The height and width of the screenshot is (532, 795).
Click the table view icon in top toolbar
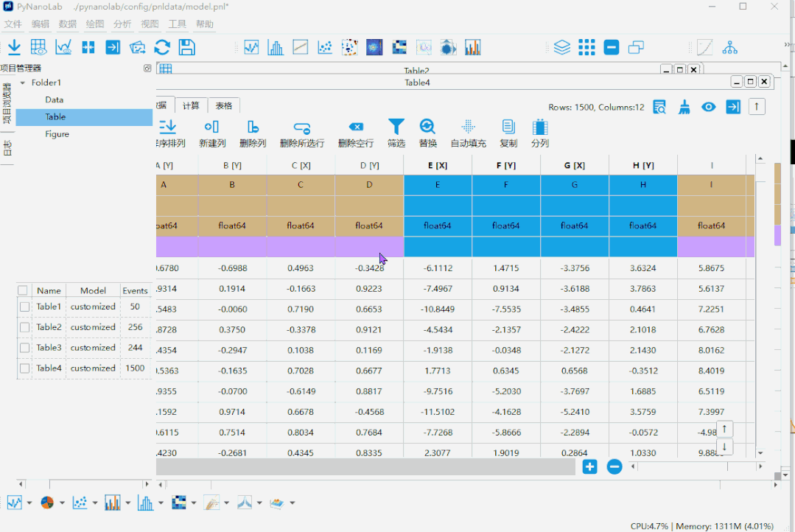click(x=38, y=48)
